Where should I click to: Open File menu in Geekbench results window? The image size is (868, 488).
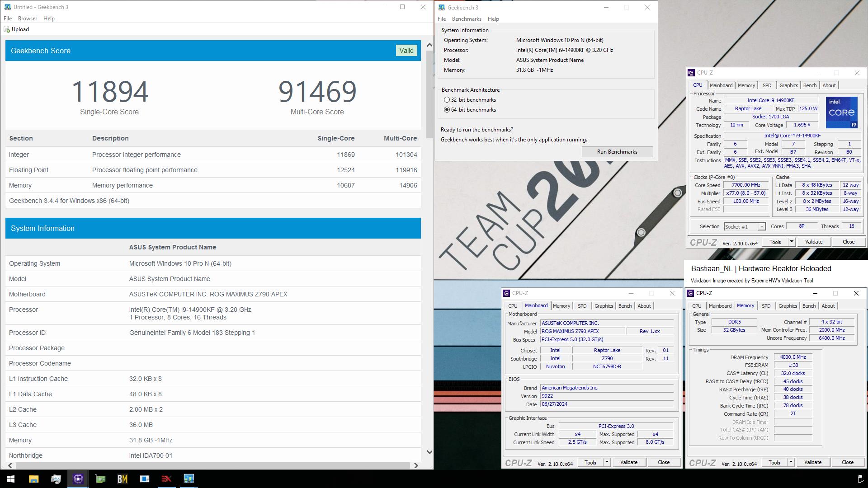8,19
